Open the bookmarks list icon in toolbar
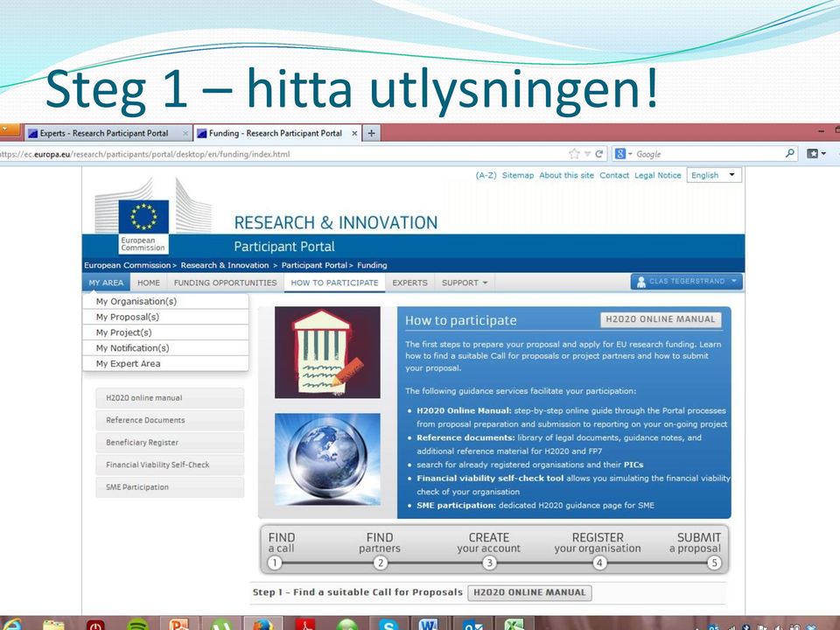 point(813,154)
